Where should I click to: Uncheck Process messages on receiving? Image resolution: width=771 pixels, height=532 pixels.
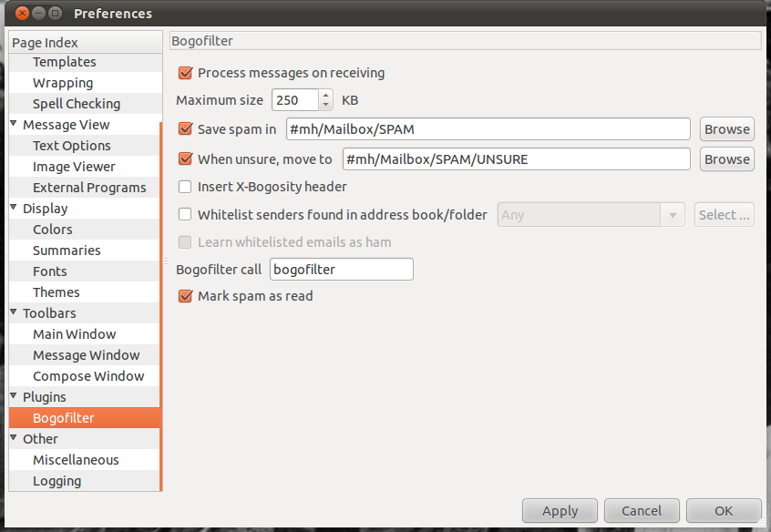[x=185, y=73]
